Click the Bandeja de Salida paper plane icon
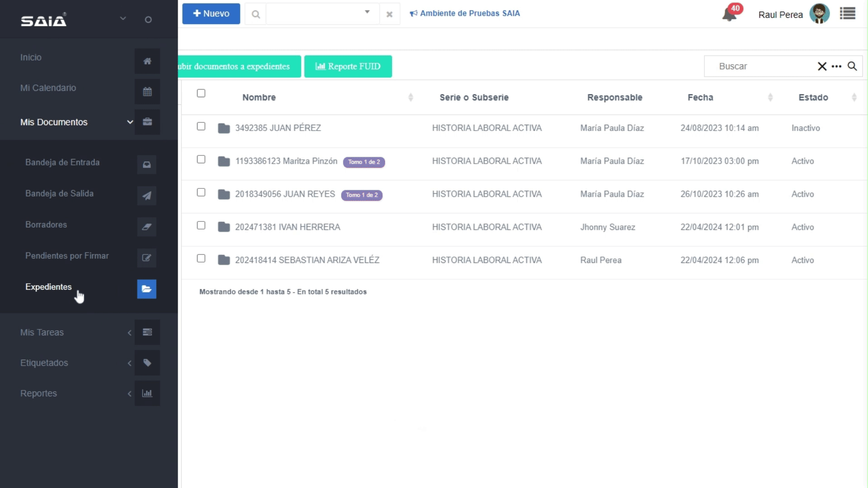The width and height of the screenshot is (868, 488). pyautogui.click(x=146, y=196)
